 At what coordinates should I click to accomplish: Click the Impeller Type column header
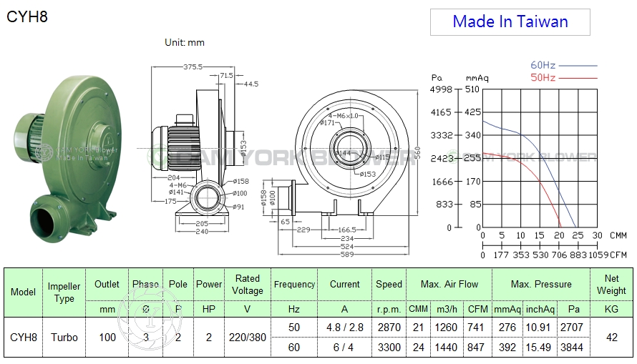tap(64, 292)
